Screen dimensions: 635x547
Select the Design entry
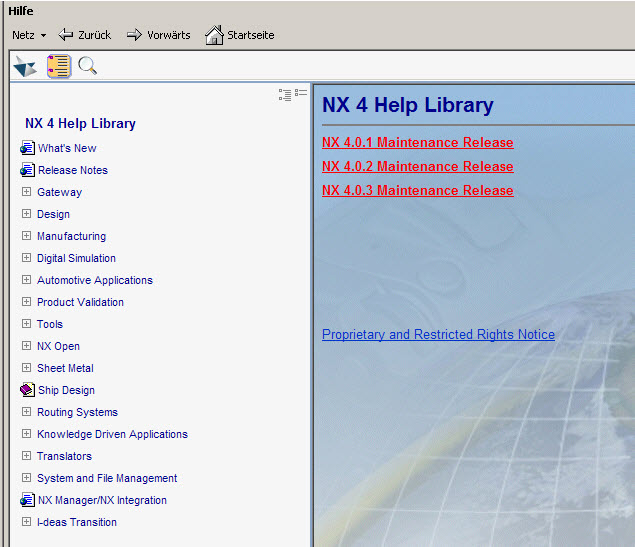[53, 214]
